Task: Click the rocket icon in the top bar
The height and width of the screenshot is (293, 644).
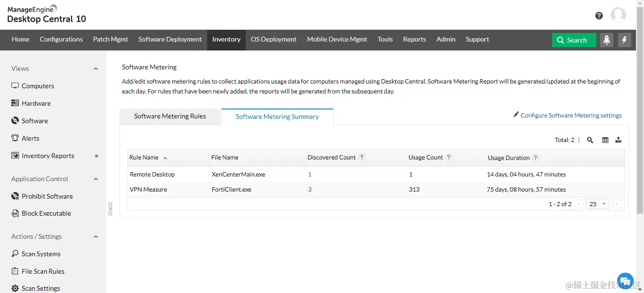Action: (x=607, y=40)
